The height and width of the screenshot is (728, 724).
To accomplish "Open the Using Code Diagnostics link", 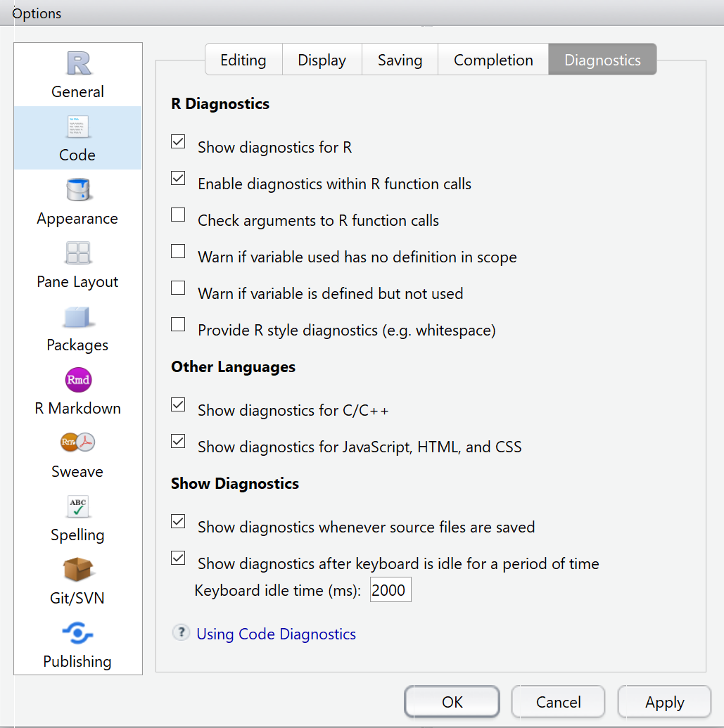I will 277,634.
